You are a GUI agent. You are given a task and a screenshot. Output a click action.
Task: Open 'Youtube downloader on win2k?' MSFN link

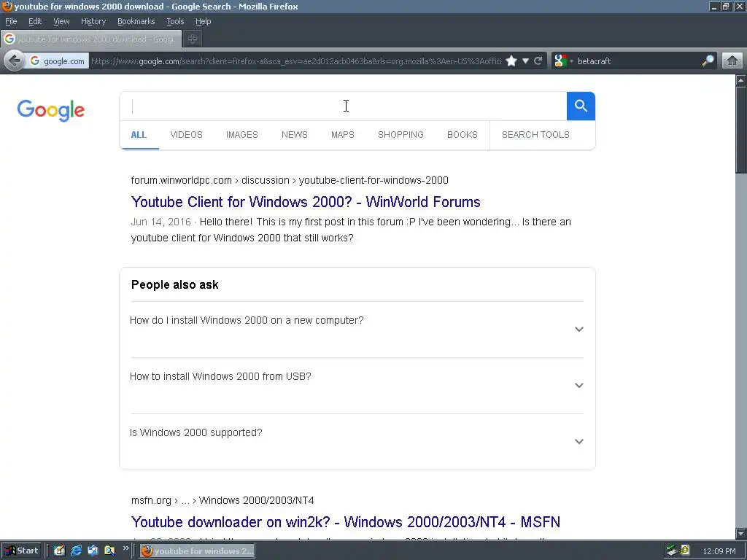pos(345,522)
